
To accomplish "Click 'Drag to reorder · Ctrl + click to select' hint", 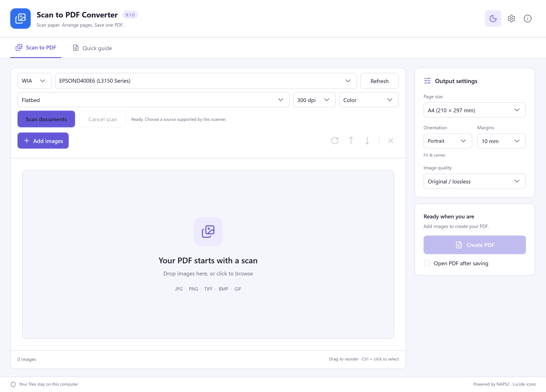I will pos(364,359).
